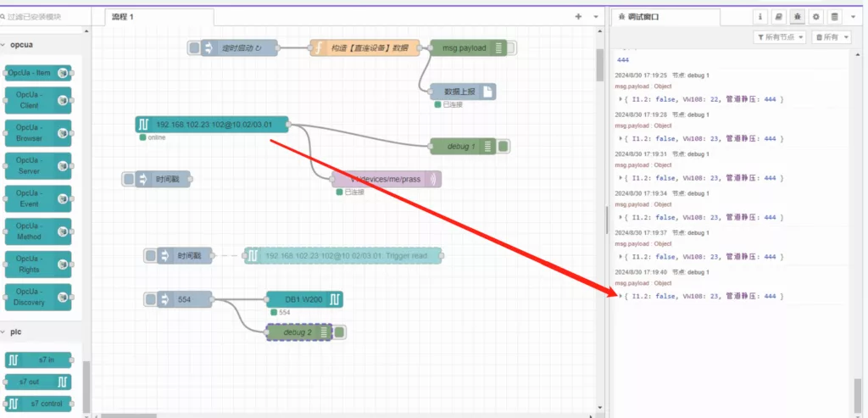Select the 流程 1 flow tab
868x418 pixels.
click(123, 16)
